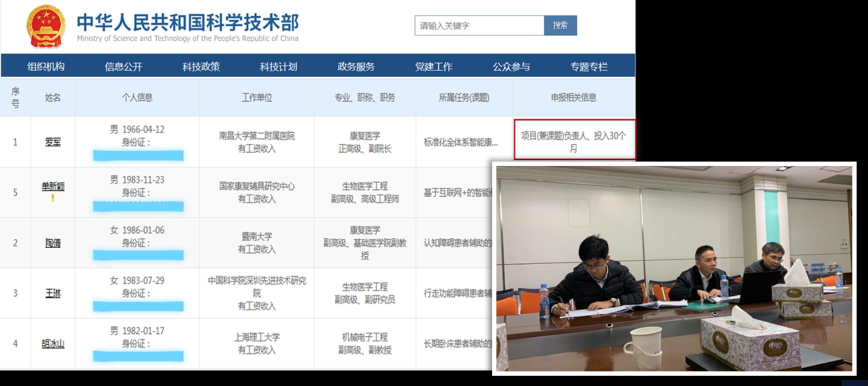Open the 政务服务 menu item

tap(356, 66)
